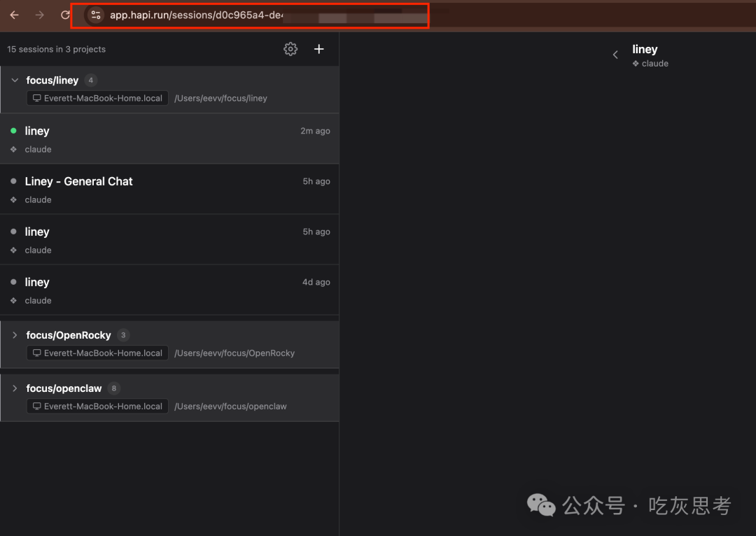
Task: Open the settings gear icon
Action: click(290, 49)
